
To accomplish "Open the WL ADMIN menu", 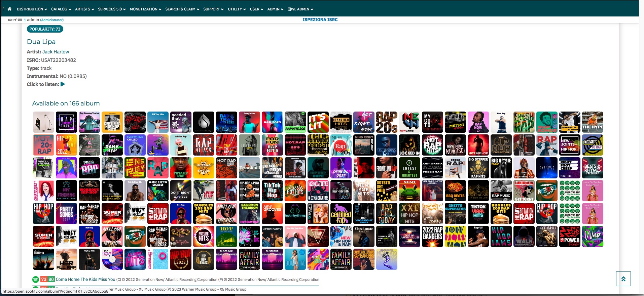I will [300, 9].
